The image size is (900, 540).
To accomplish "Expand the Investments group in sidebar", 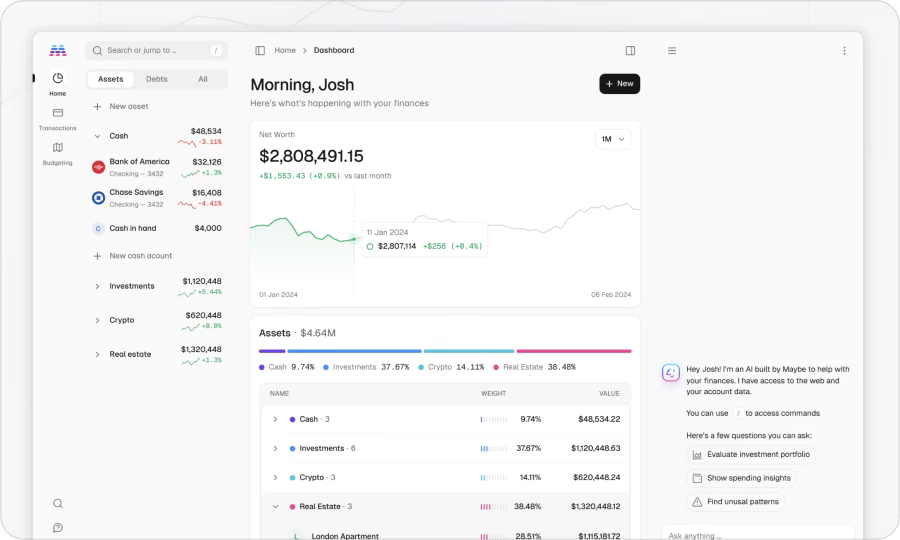I will click(x=97, y=286).
